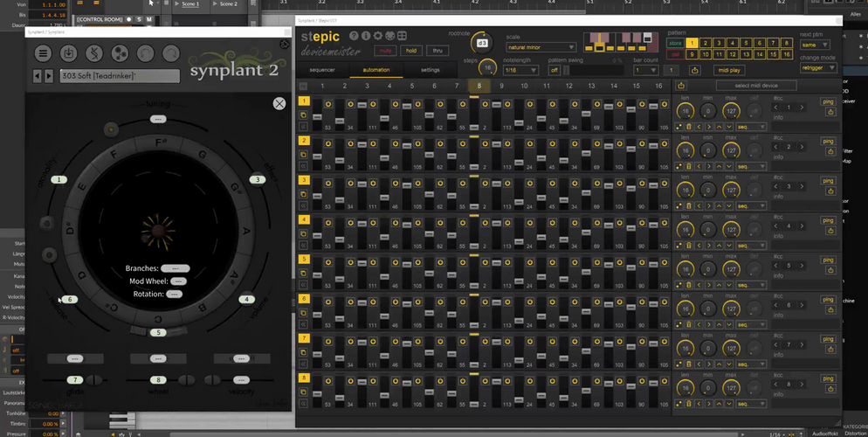Image resolution: width=868 pixels, height=437 pixels.
Task: Toggle Solo on CONTROL ROOM track
Action: pyautogui.click(x=139, y=19)
